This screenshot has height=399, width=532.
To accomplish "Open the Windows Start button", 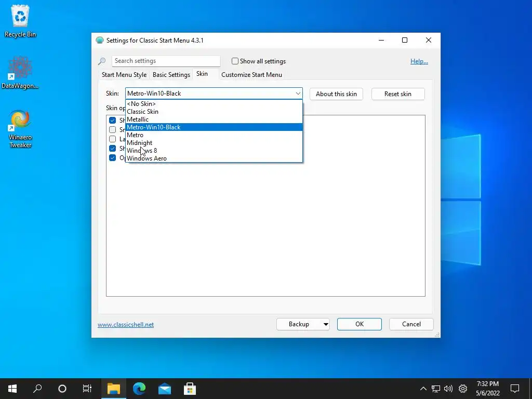I will pos(12,389).
